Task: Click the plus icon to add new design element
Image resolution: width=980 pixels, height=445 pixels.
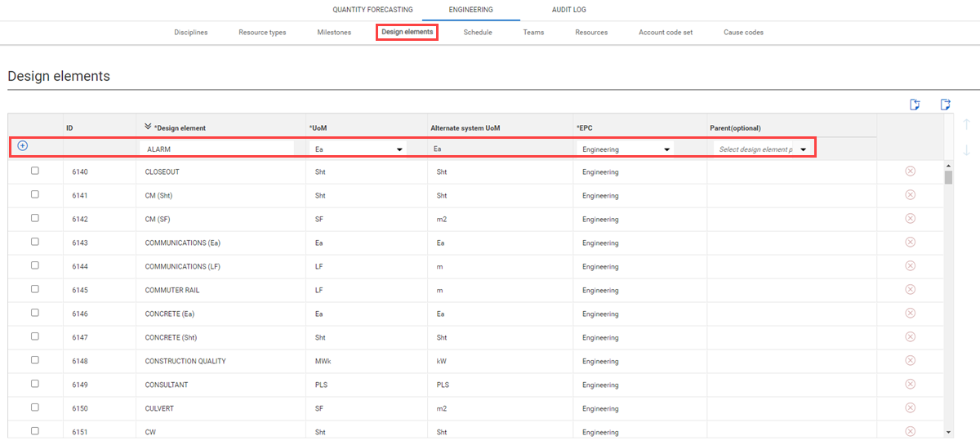Action: [x=23, y=146]
